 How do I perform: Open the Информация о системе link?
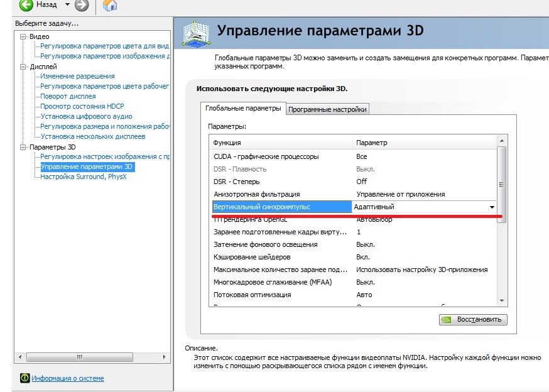pos(68,378)
